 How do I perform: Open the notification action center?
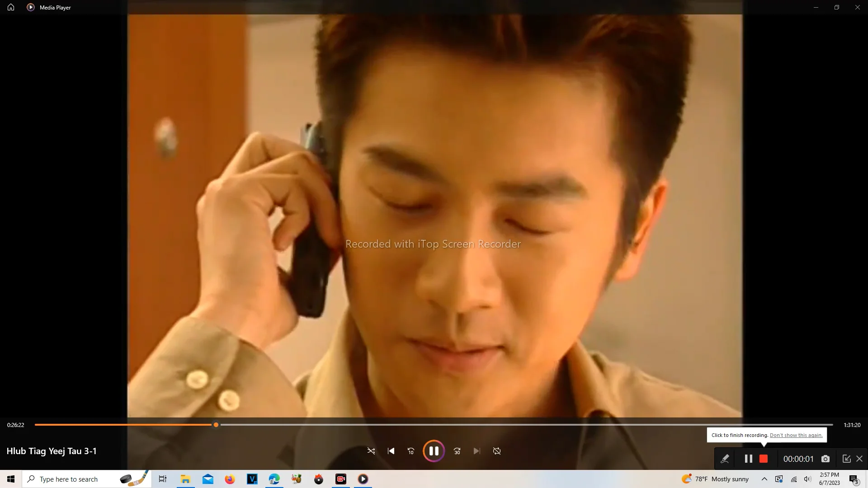[854, 479]
